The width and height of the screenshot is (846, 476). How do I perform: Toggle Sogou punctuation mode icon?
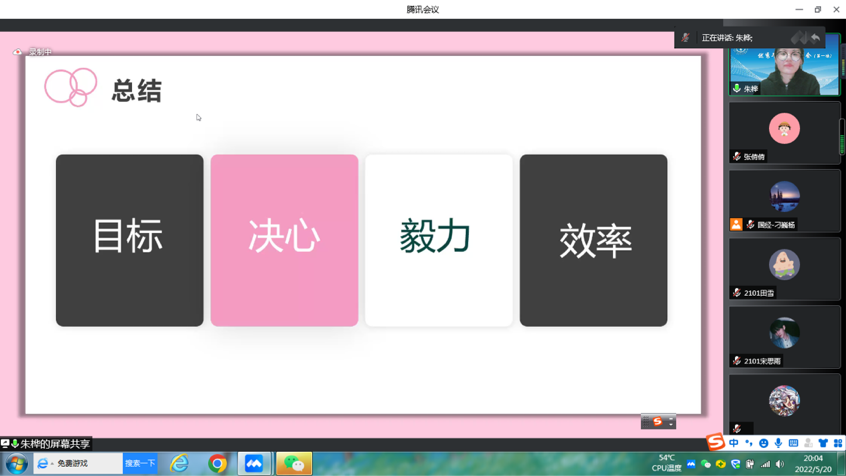[x=748, y=443]
